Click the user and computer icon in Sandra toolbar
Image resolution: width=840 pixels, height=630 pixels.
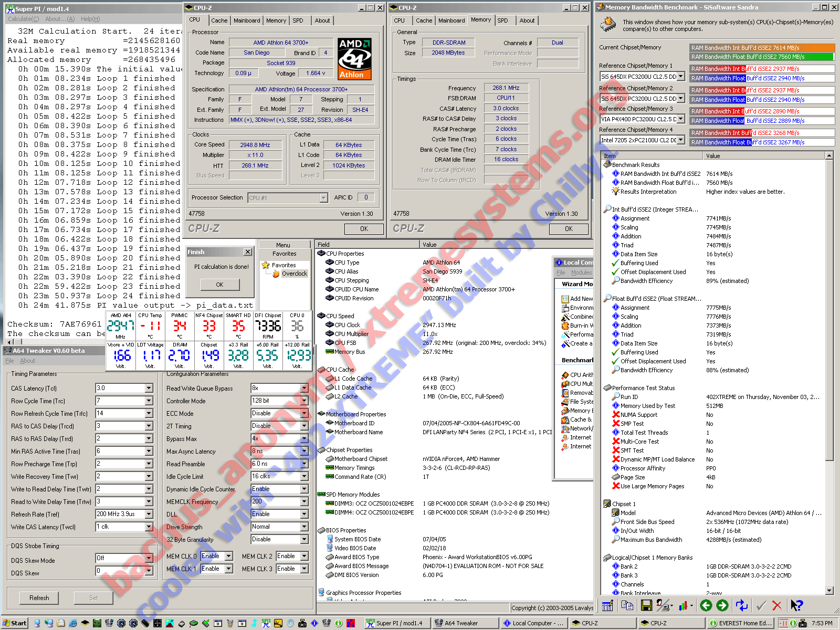point(663,605)
